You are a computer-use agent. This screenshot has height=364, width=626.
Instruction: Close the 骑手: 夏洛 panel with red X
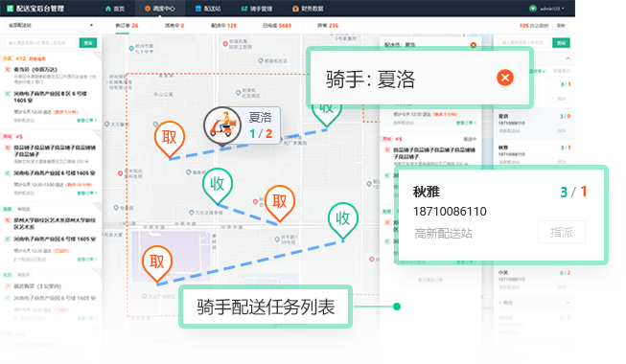[x=505, y=78]
